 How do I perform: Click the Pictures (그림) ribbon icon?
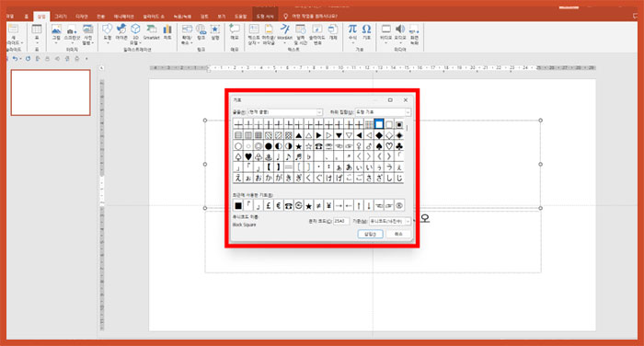pos(56,29)
